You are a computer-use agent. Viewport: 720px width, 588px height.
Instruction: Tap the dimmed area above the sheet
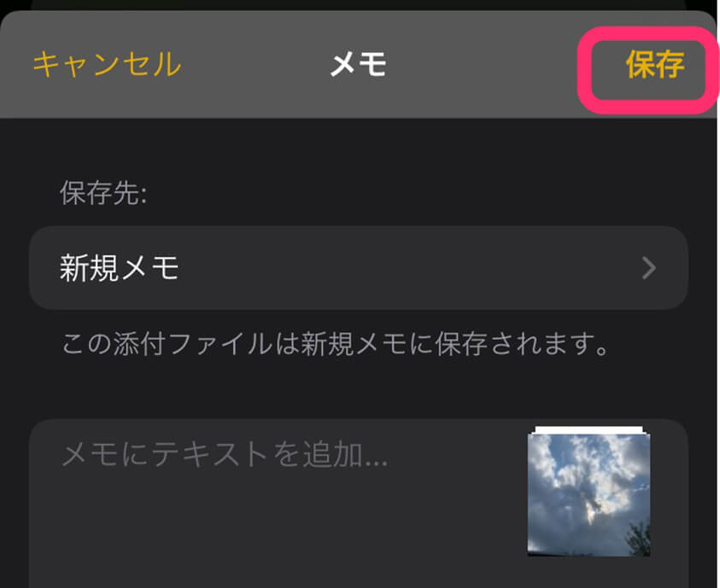point(359,4)
